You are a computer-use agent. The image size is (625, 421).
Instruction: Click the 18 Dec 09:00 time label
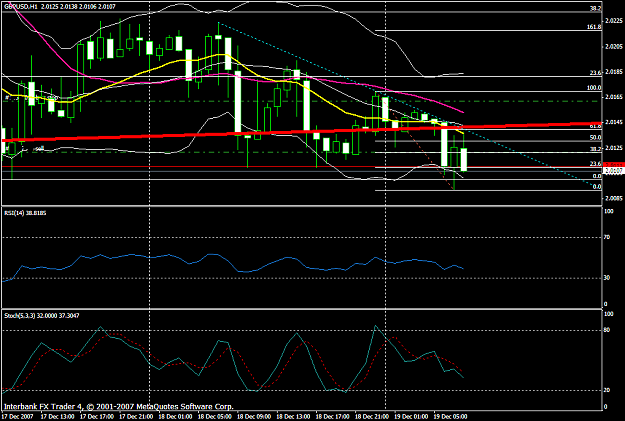(x=254, y=417)
